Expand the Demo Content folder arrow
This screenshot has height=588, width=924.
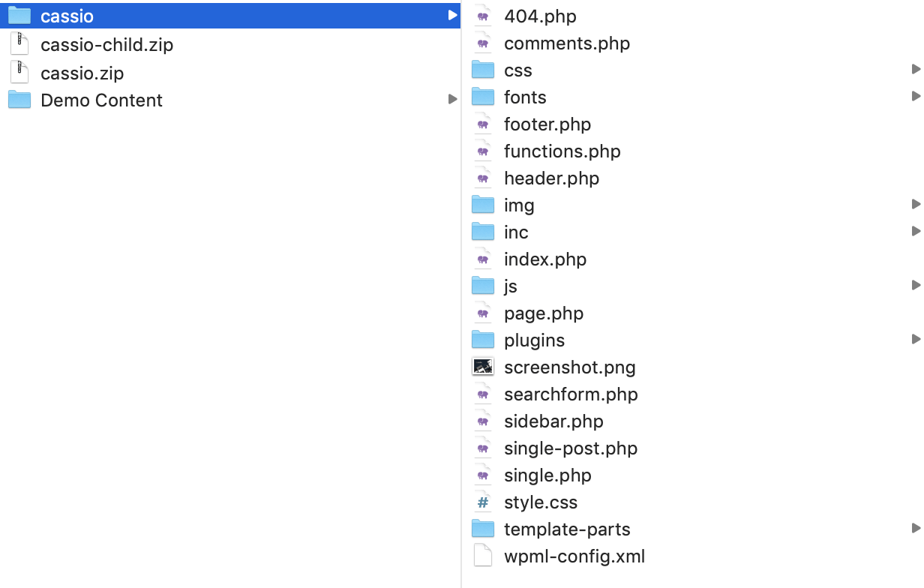point(452,99)
